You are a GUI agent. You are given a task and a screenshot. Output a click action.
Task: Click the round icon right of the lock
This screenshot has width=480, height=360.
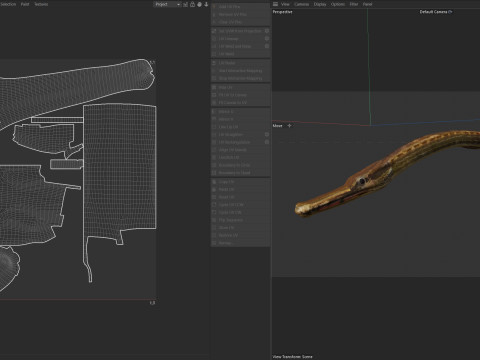click(199, 4)
